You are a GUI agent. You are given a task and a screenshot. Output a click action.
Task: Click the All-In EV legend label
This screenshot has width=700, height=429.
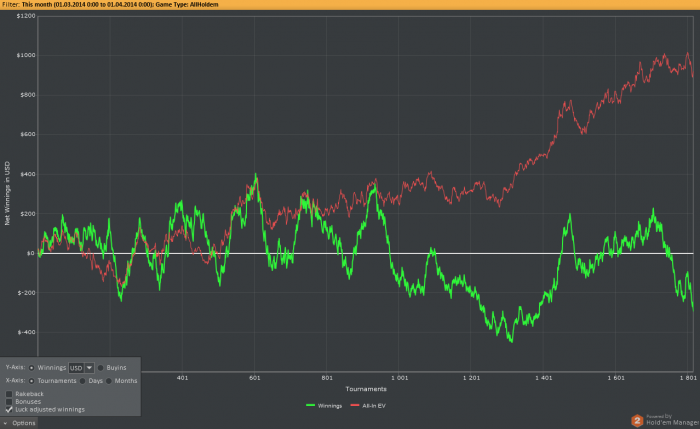click(x=374, y=406)
